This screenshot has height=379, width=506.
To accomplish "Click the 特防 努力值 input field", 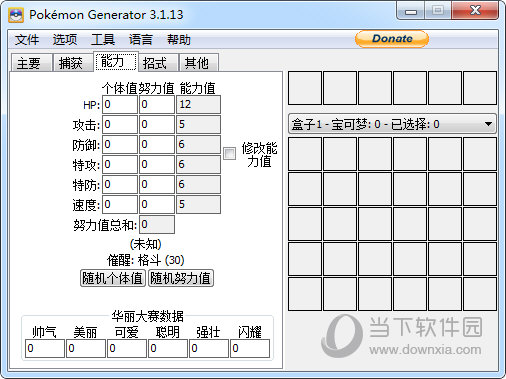I will (157, 185).
